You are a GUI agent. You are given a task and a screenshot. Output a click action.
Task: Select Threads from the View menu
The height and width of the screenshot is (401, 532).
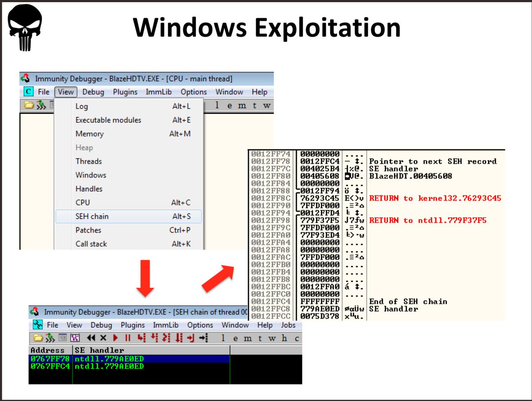pyautogui.click(x=129, y=161)
